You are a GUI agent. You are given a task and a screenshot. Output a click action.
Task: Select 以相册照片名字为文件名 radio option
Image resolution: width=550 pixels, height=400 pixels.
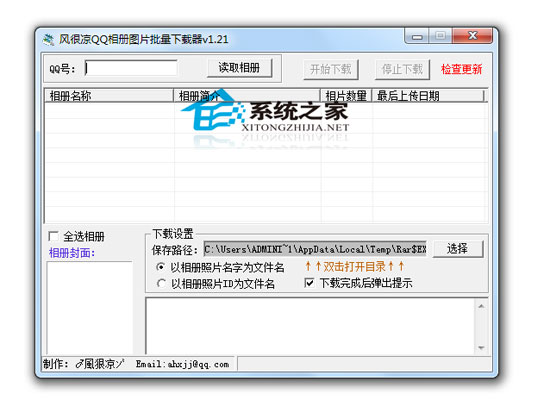pyautogui.click(x=161, y=267)
